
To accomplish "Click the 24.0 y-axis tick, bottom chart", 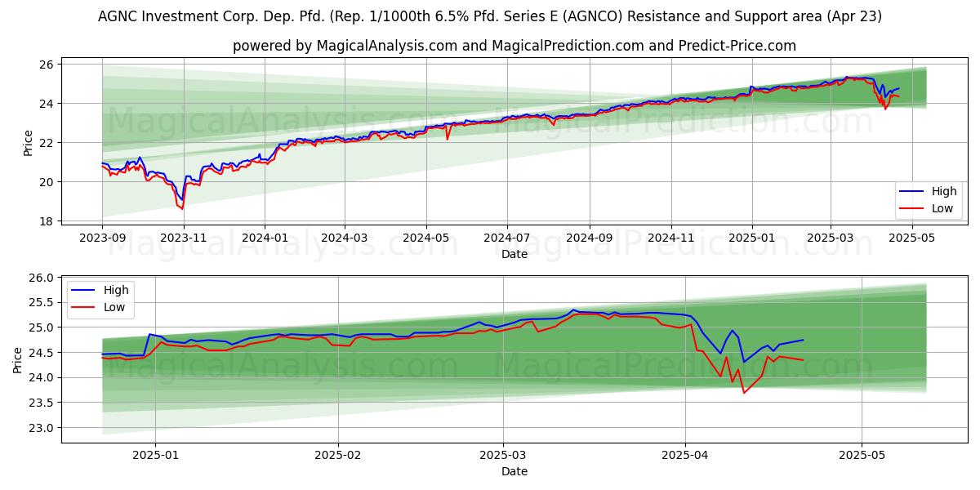I will click(x=42, y=378).
